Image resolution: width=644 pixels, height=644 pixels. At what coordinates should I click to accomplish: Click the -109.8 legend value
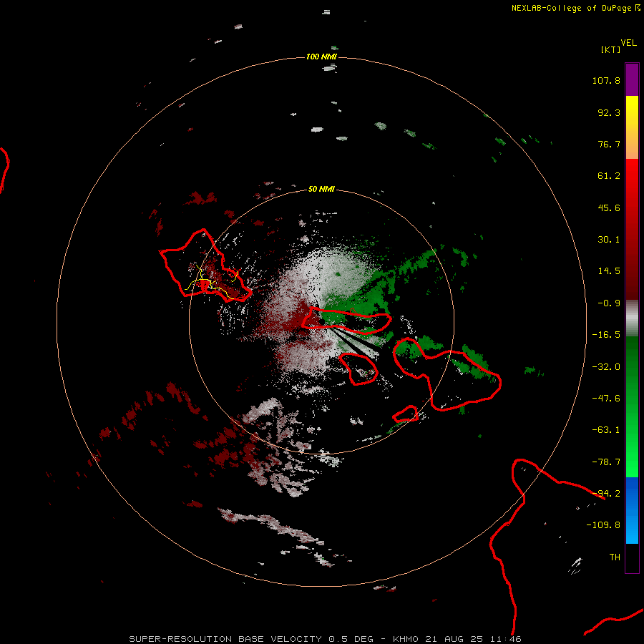[x=603, y=525]
